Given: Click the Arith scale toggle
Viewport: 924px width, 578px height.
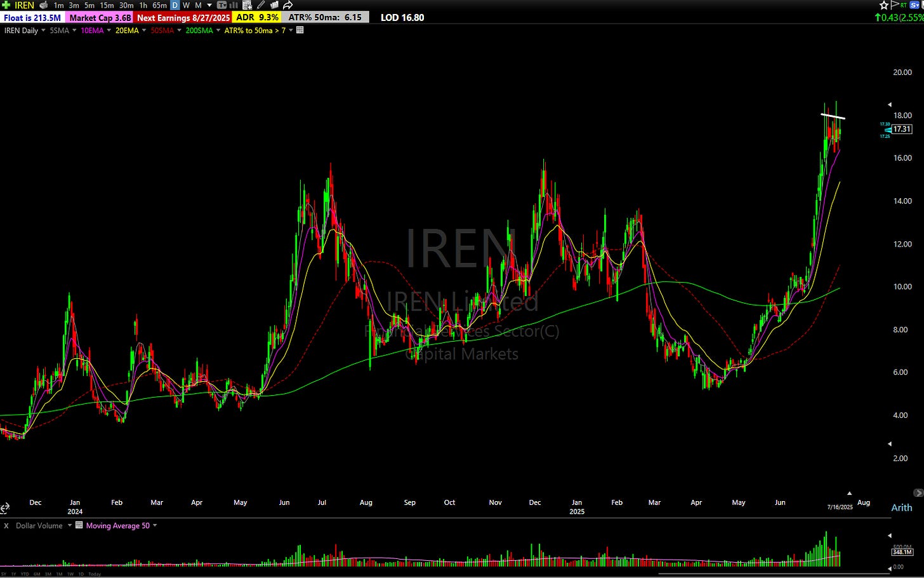Looking at the screenshot, I should pos(902,507).
